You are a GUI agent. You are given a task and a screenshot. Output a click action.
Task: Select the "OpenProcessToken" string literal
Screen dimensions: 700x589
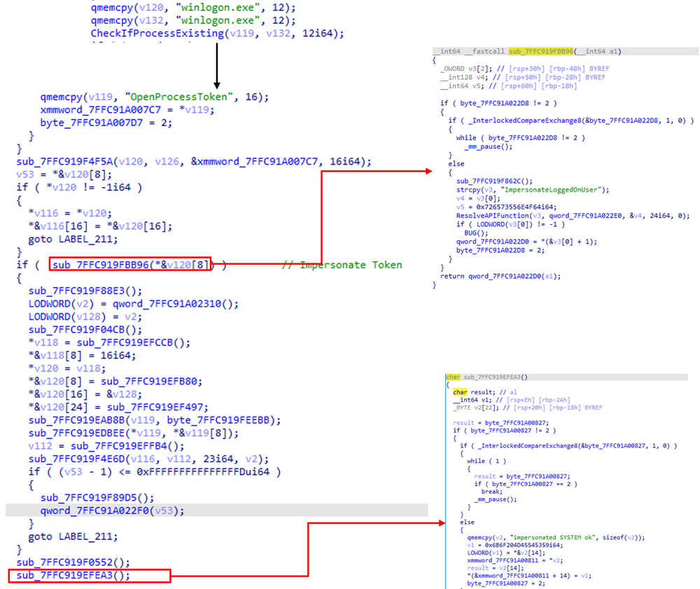pyautogui.click(x=179, y=97)
